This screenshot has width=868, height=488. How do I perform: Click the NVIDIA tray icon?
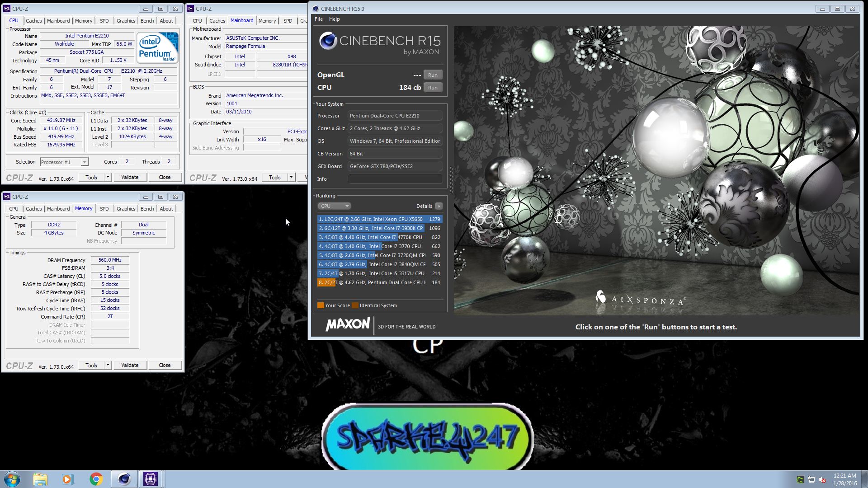point(800,479)
